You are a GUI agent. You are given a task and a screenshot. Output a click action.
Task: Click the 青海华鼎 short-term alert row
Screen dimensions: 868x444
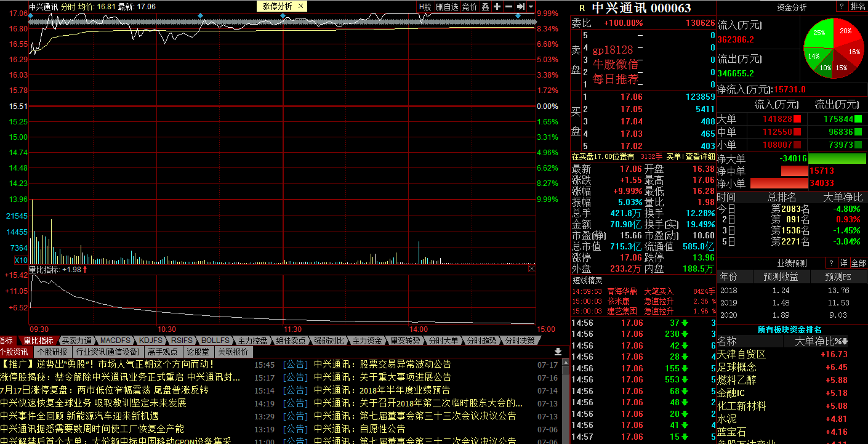[x=644, y=291]
